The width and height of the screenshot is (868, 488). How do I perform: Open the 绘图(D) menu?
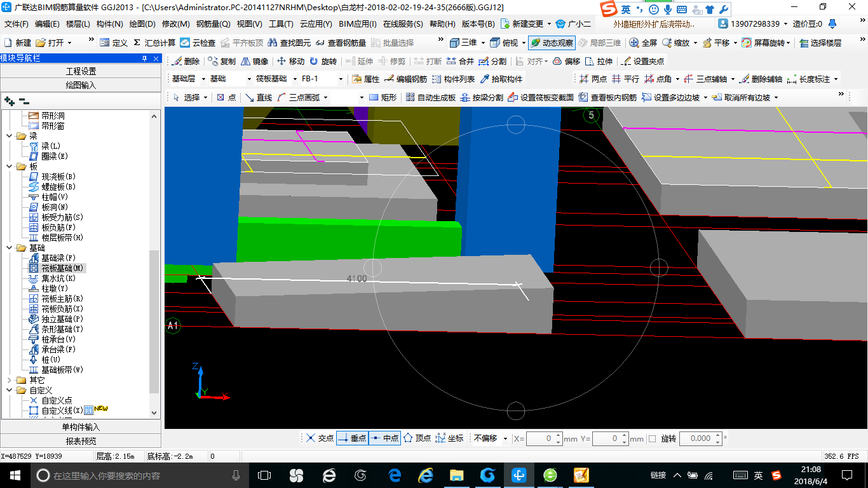(142, 24)
